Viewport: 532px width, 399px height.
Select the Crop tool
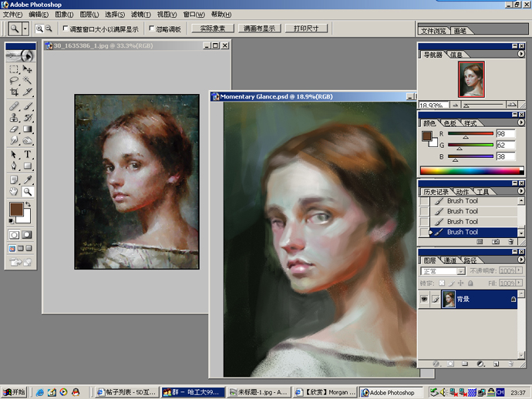(x=14, y=92)
